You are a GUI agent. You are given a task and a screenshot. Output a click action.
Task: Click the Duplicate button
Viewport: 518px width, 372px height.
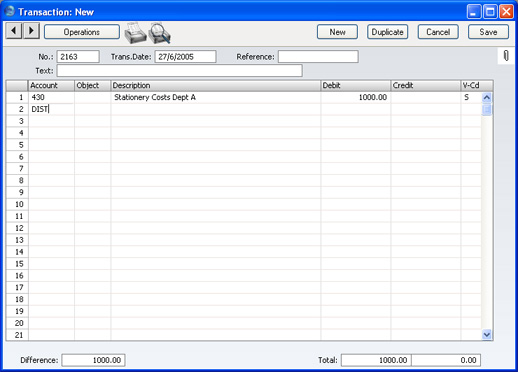click(388, 32)
